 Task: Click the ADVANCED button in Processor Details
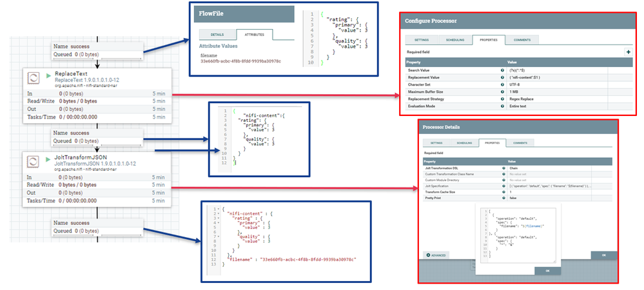(436, 255)
